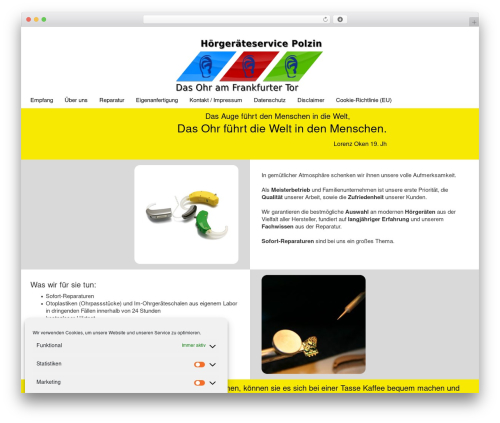Open the Disclaimer link
The image size is (500, 423).
pyautogui.click(x=311, y=100)
